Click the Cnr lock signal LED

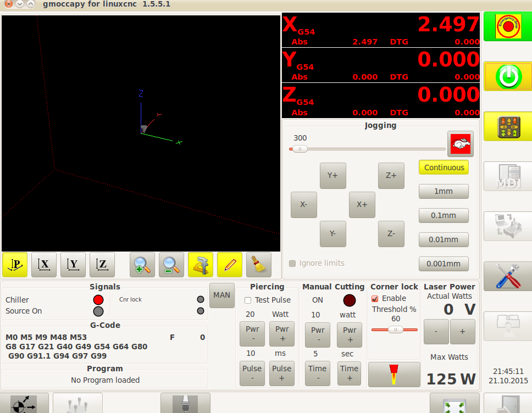tap(201, 299)
